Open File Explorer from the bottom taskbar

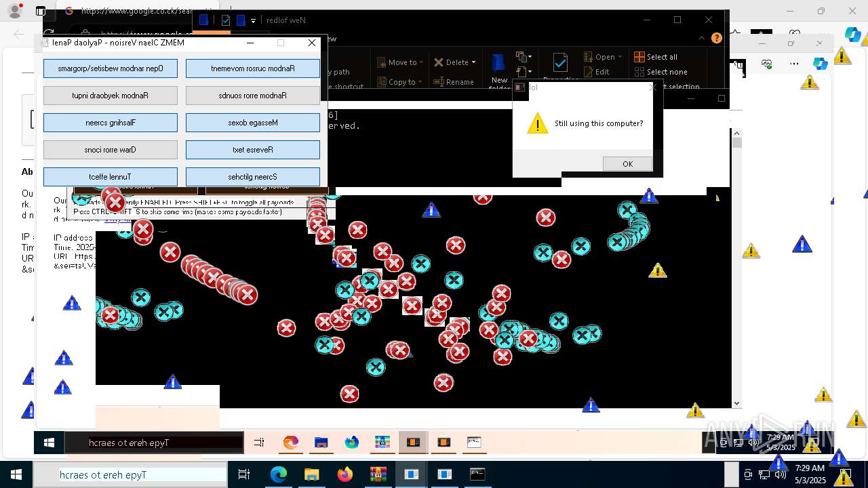(311, 474)
